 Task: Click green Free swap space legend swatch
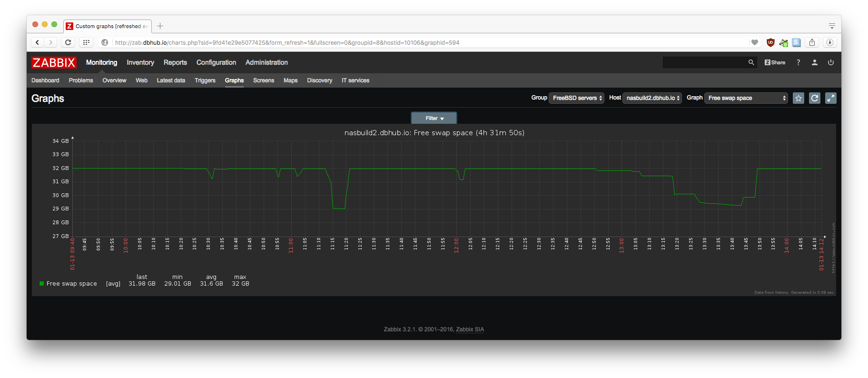(42, 284)
